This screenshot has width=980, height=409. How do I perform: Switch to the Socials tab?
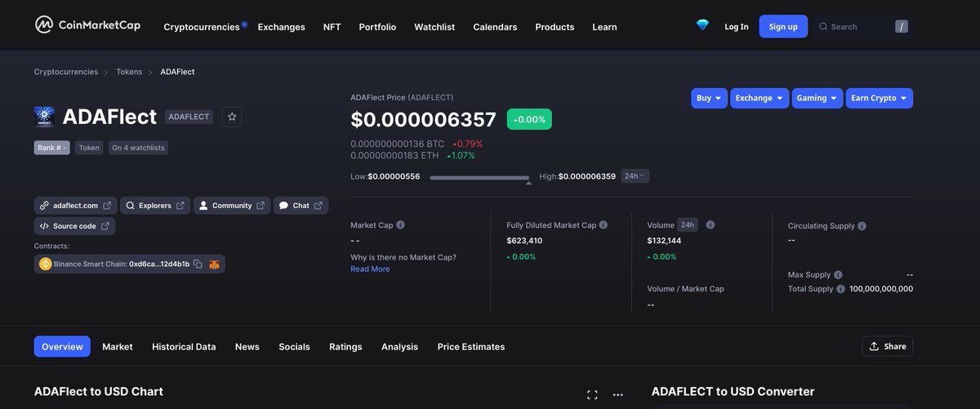[294, 347]
